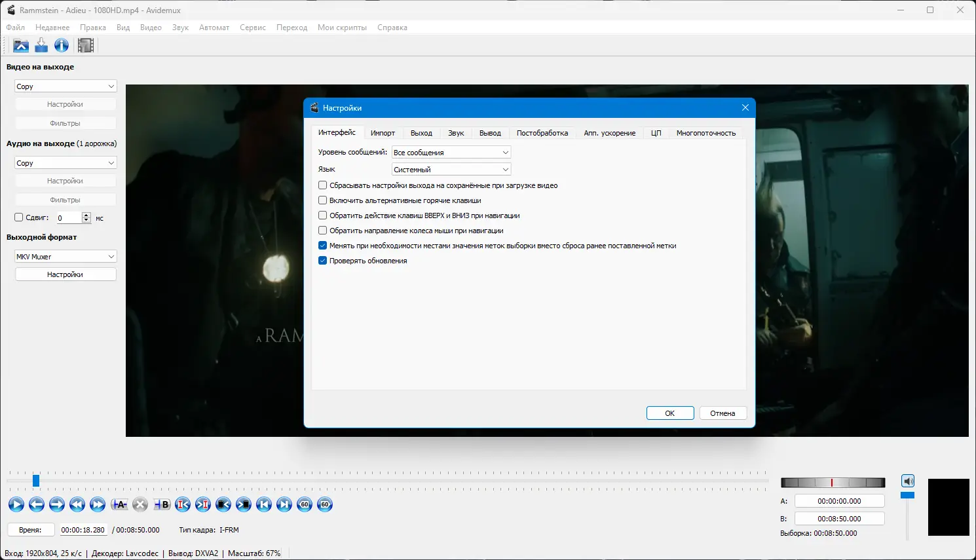Jump to previous keyframe with rewind icon
This screenshot has width=976, height=560.
[77, 504]
